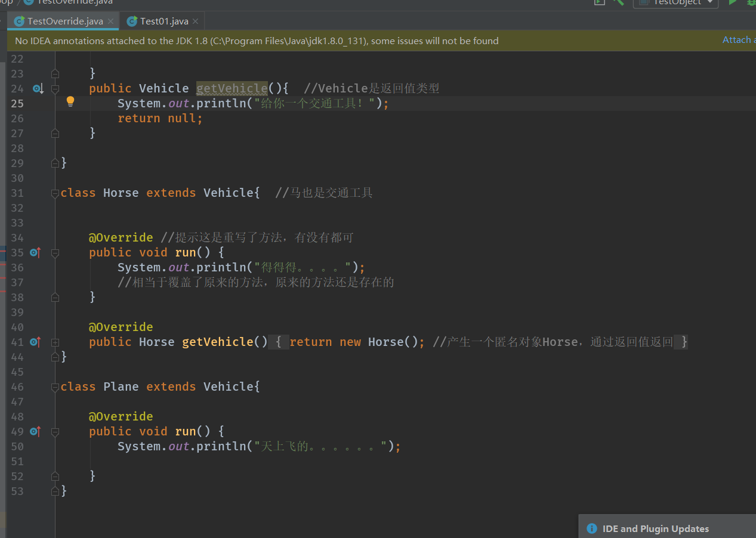Image resolution: width=756 pixels, height=538 pixels.
Task: Collapse the Plane class fold on line 46
Action: [55, 387]
